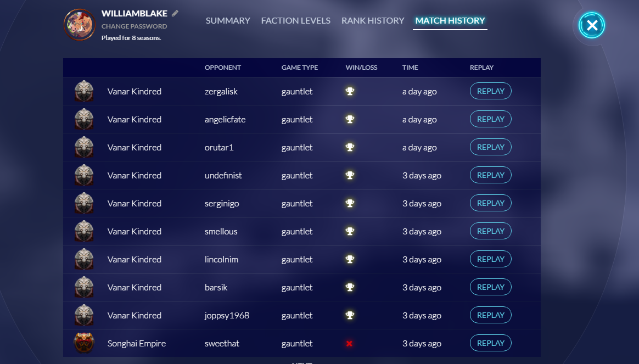Viewport: 639px width, 364px height.
Task: Launch replay versus barsik
Action: (491, 287)
